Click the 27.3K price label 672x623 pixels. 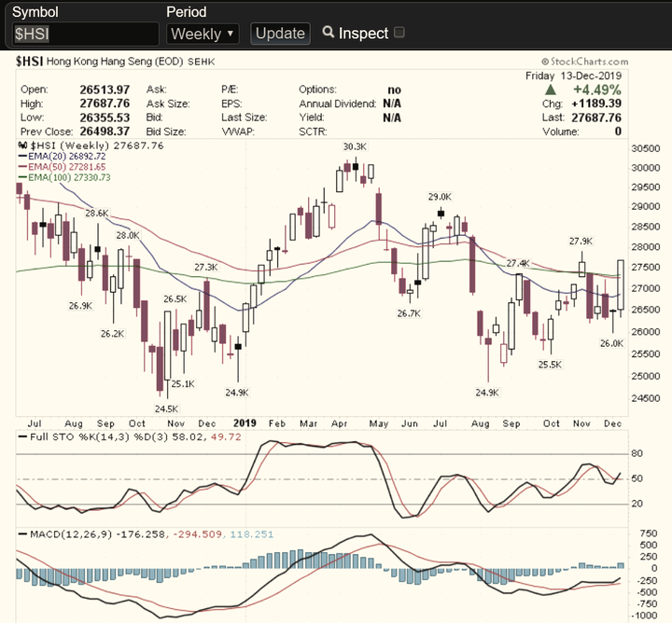point(206,268)
